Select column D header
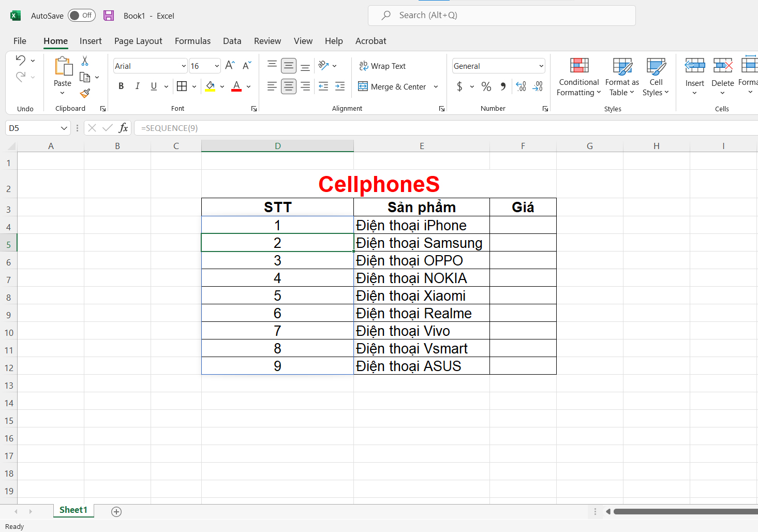This screenshot has width=758, height=532. 278,146
